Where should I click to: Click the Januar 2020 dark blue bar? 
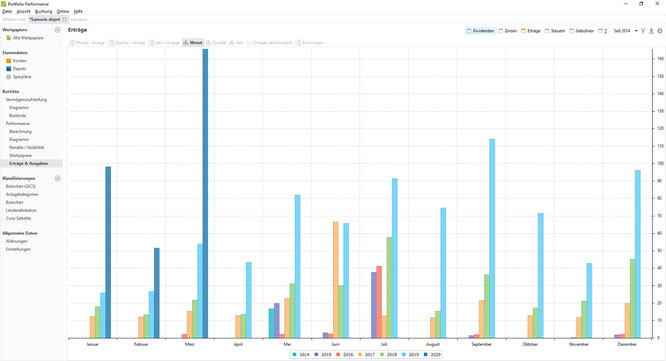108,252
